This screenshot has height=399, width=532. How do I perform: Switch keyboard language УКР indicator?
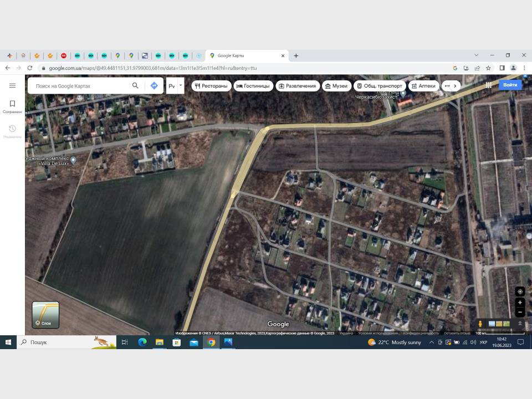[483, 342]
